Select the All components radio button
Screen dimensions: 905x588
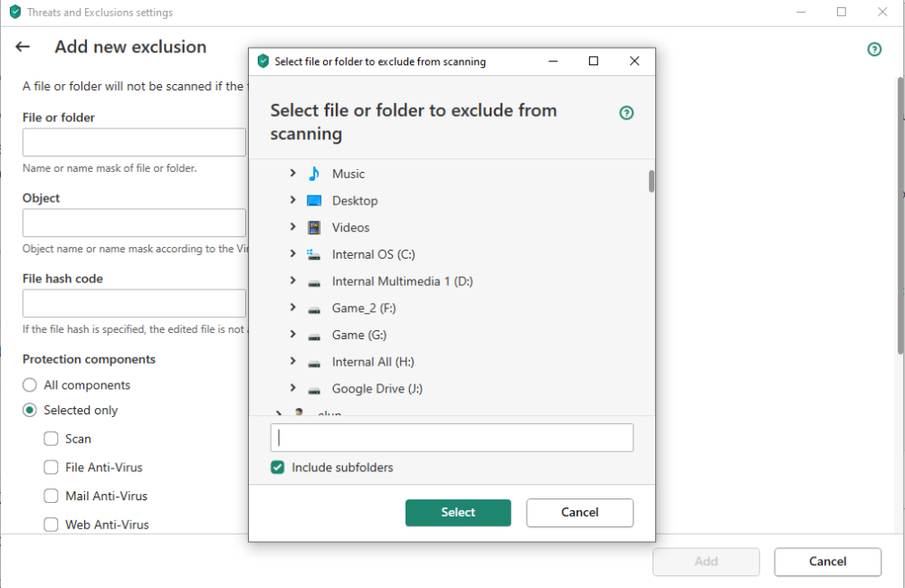tap(30, 385)
